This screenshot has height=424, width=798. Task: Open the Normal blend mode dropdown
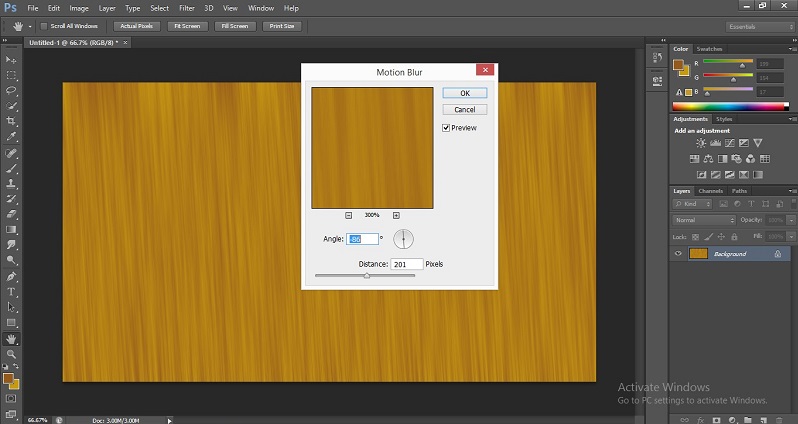704,220
